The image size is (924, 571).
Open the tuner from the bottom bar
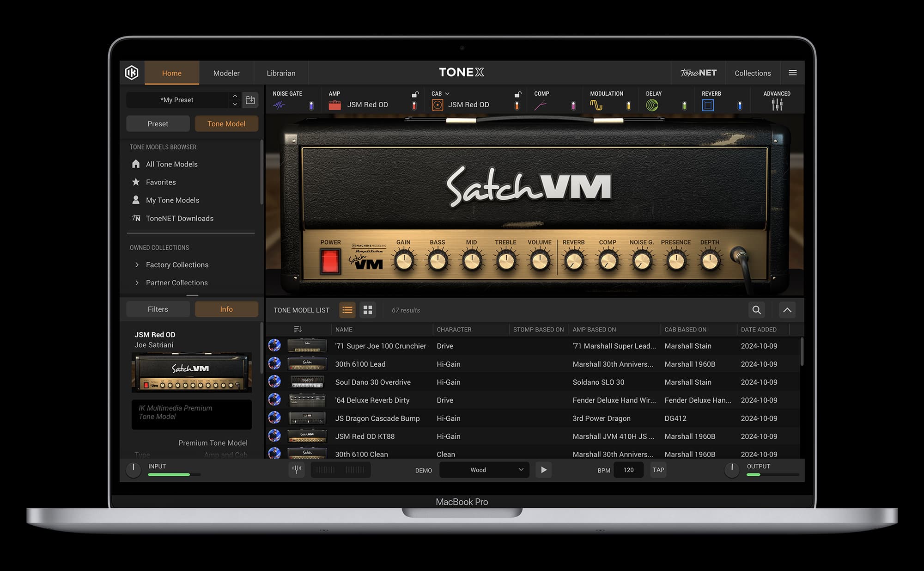(296, 469)
